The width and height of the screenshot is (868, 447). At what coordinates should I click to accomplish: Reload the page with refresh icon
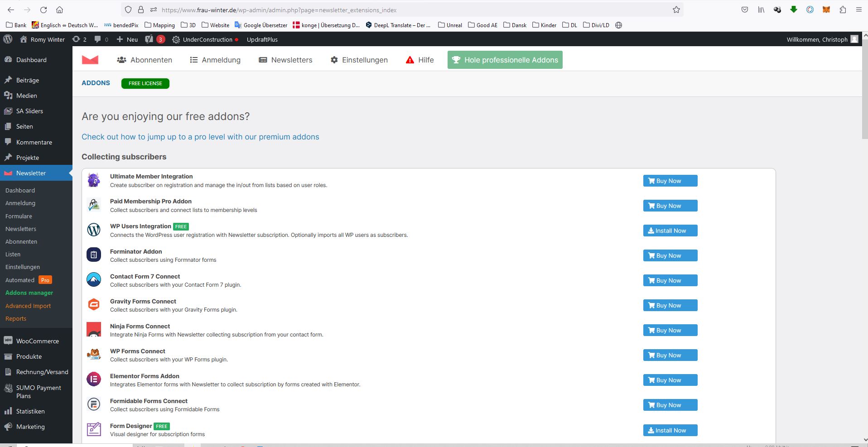43,10
